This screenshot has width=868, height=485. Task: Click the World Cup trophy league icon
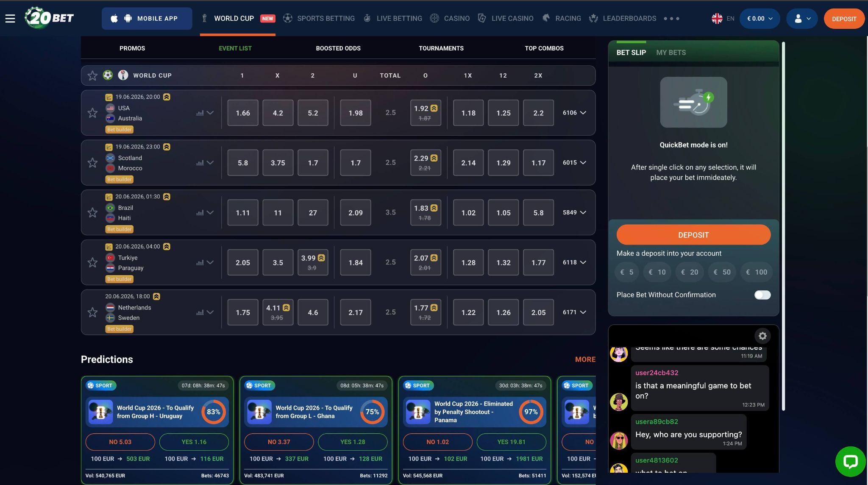click(x=123, y=75)
